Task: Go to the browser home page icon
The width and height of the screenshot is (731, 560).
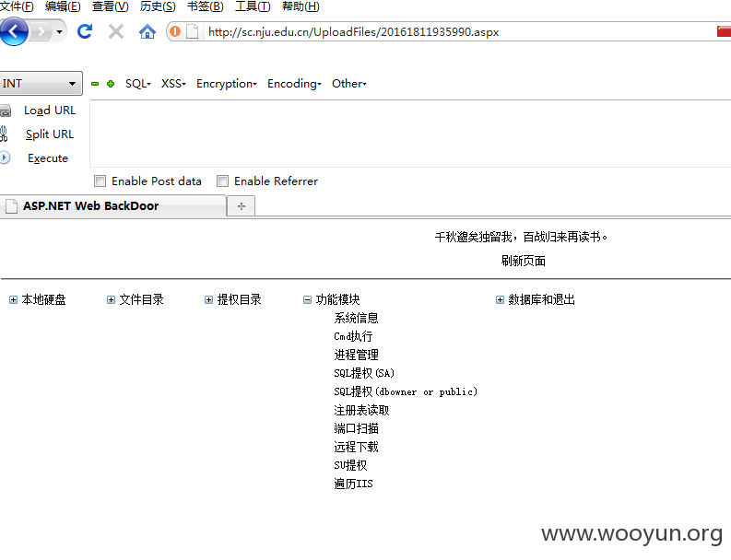Action: [147, 31]
